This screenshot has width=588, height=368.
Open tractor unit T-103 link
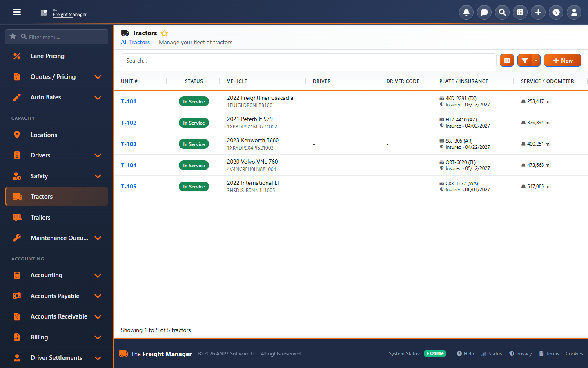pos(129,144)
